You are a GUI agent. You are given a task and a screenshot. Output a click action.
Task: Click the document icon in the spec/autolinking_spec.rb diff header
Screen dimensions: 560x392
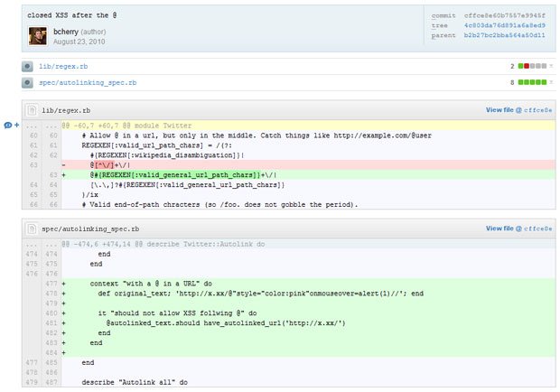pyautogui.click(x=32, y=229)
